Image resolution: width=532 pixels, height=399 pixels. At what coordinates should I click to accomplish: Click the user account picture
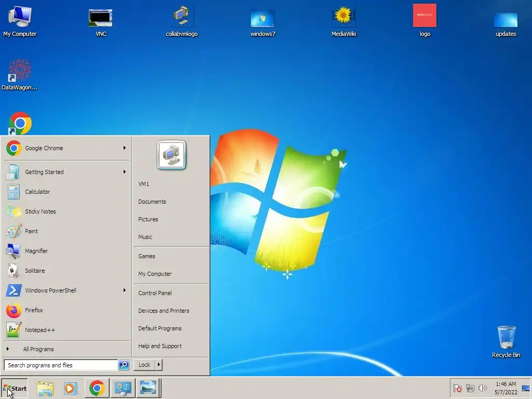[171, 155]
